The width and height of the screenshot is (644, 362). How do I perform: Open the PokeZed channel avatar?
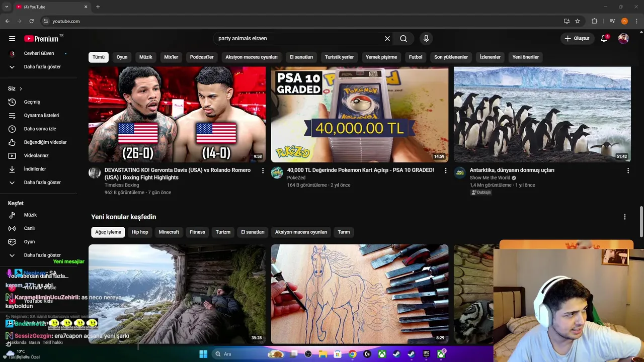click(x=277, y=173)
